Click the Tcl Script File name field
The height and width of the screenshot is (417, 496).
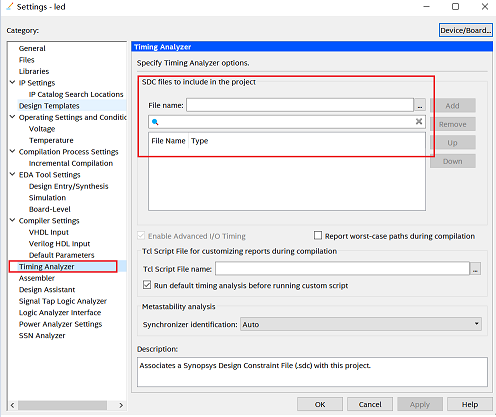[x=342, y=269]
